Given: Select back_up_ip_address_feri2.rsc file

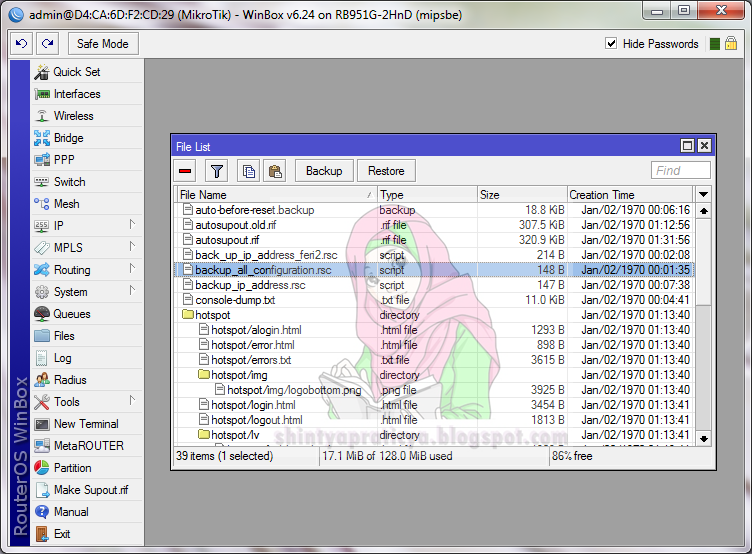Looking at the screenshot, I should [x=434, y=255].
